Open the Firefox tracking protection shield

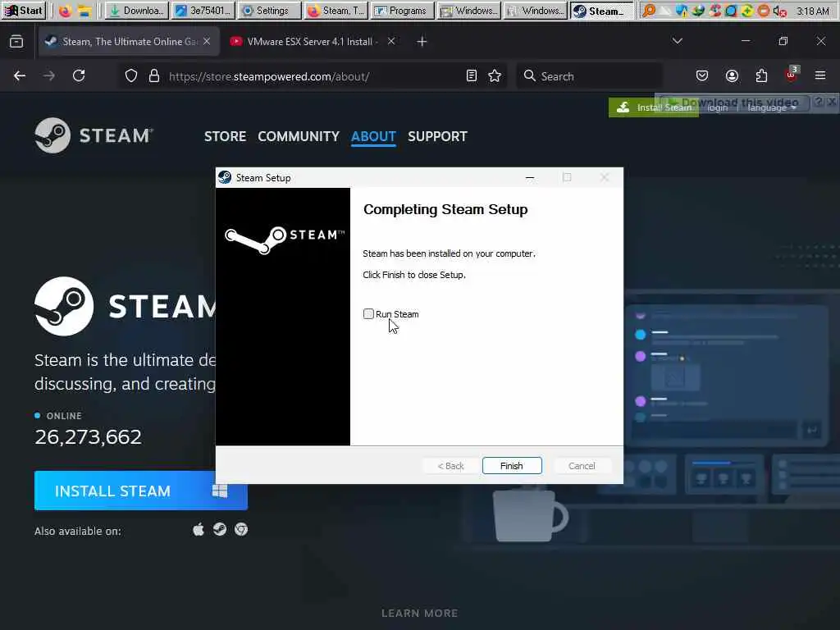point(131,76)
